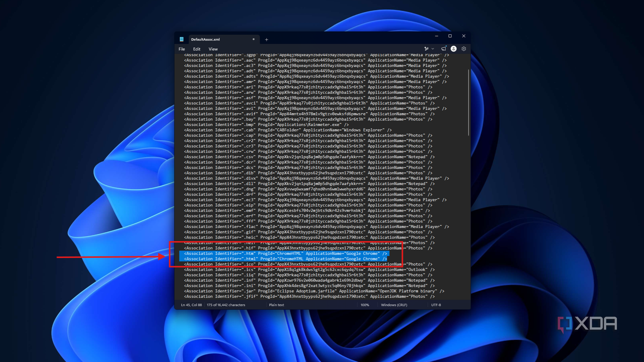Maximize the Notepad window
644x362 pixels.
pos(450,36)
